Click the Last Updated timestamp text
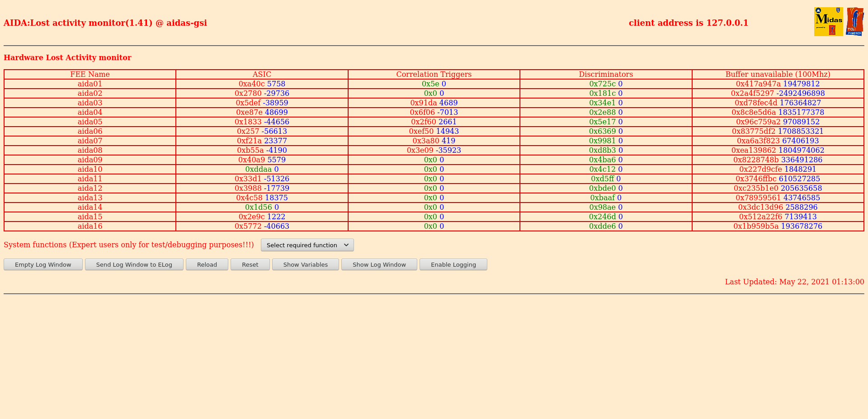The width and height of the screenshot is (868, 419). click(794, 282)
